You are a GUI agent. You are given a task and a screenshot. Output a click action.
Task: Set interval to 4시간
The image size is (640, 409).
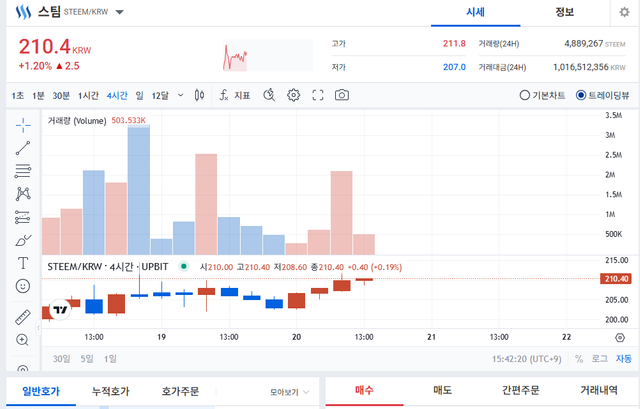click(117, 96)
